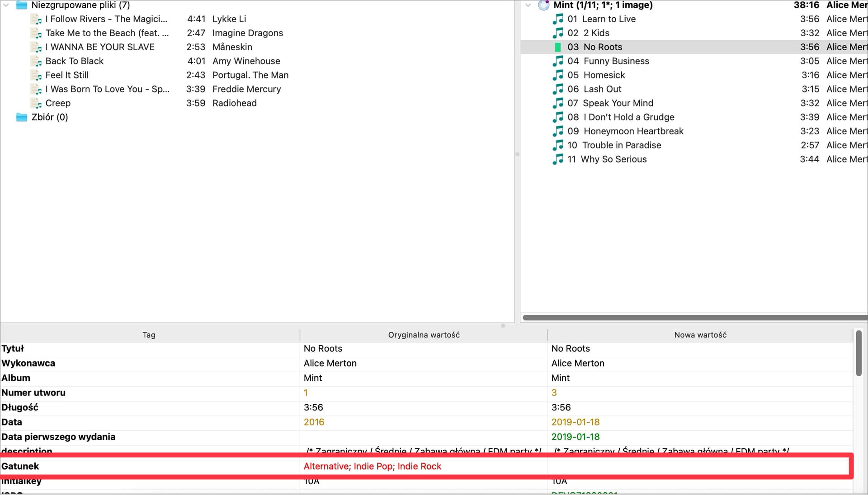
Task: Click the green status icon for No Roots
Action: tap(558, 47)
